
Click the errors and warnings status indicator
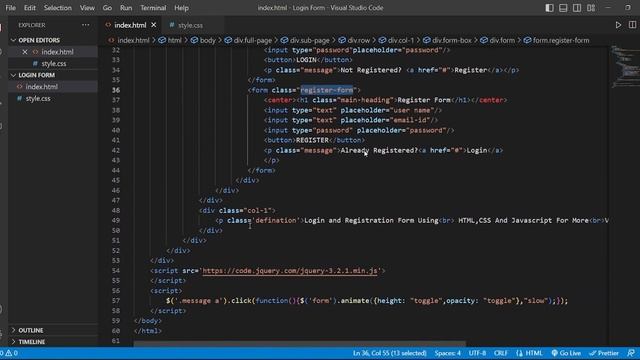9,353
